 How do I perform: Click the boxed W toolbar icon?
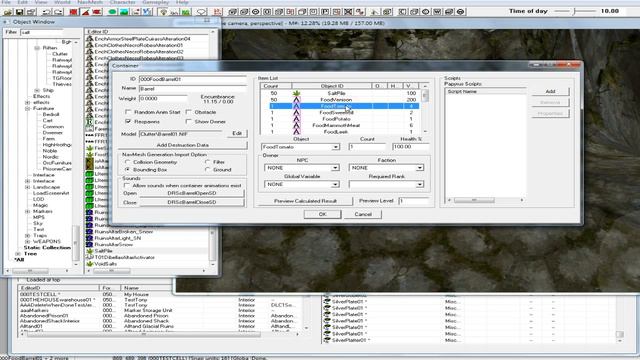(437, 12)
